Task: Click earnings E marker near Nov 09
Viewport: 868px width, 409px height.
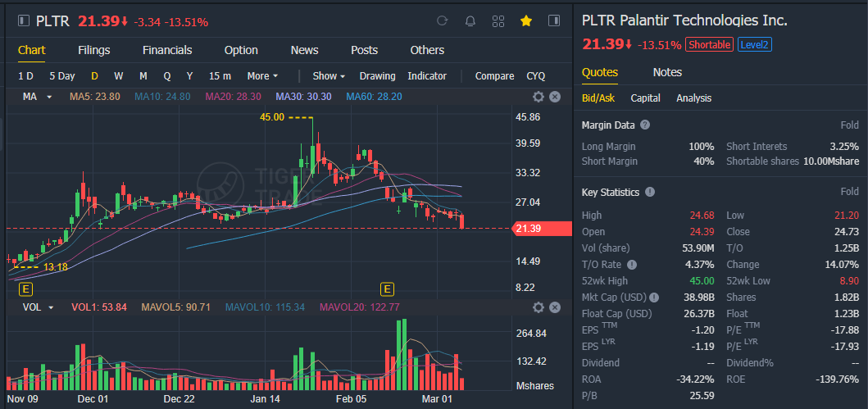Action: point(25,289)
